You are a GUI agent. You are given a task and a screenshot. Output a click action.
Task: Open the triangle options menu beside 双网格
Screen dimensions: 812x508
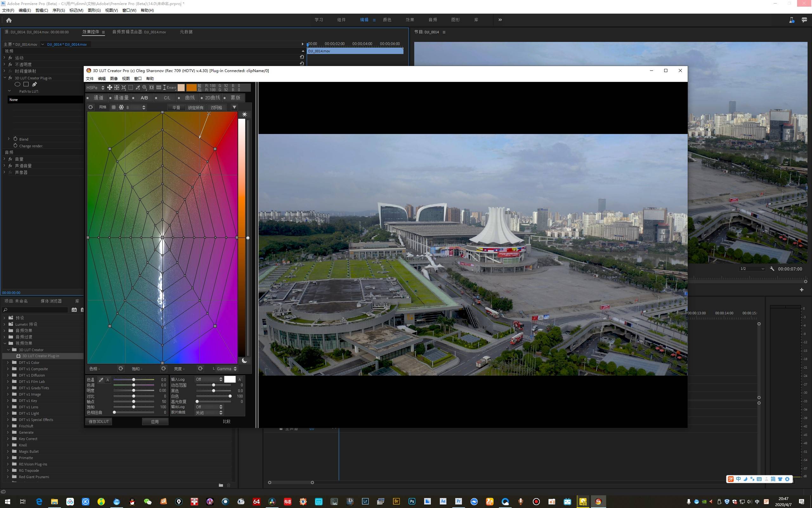tap(234, 107)
